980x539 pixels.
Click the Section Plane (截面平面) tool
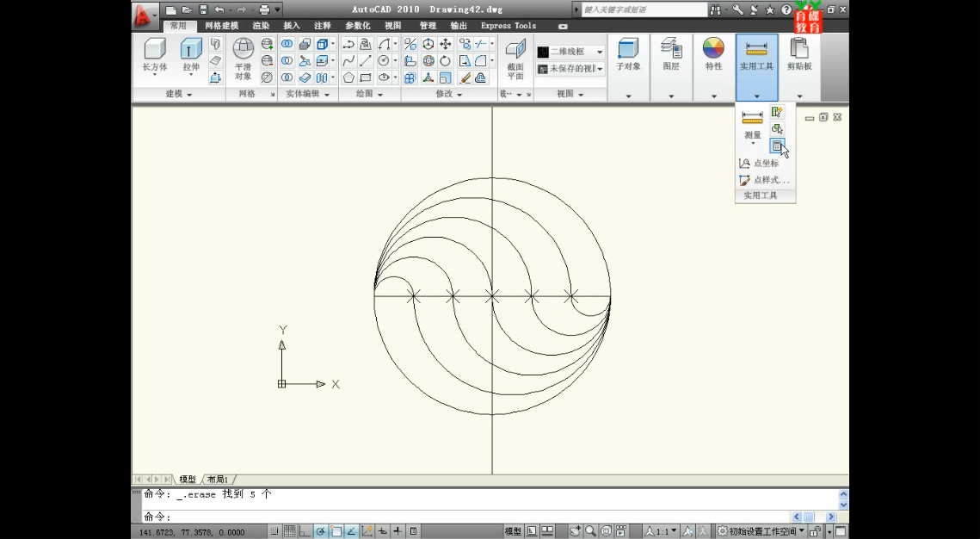pos(515,59)
